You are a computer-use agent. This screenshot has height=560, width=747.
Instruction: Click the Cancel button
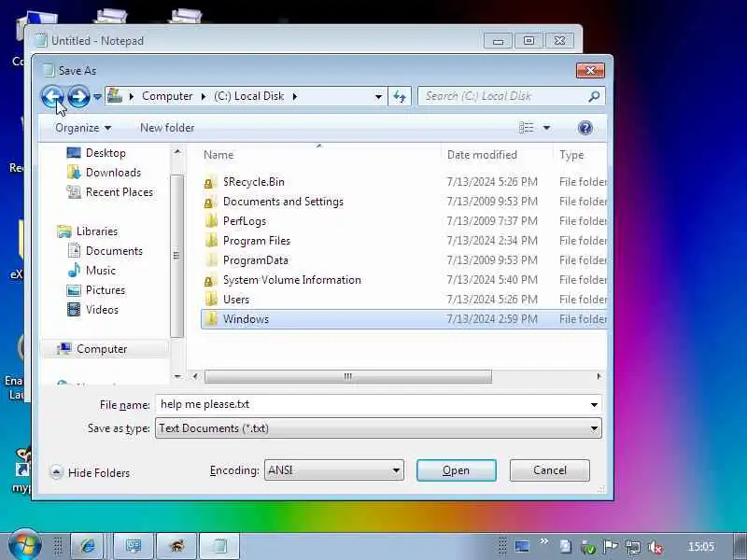(549, 470)
